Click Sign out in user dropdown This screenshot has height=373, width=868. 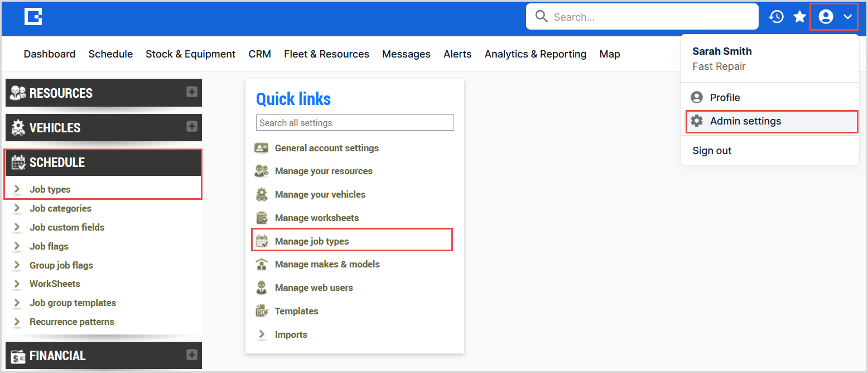(712, 151)
